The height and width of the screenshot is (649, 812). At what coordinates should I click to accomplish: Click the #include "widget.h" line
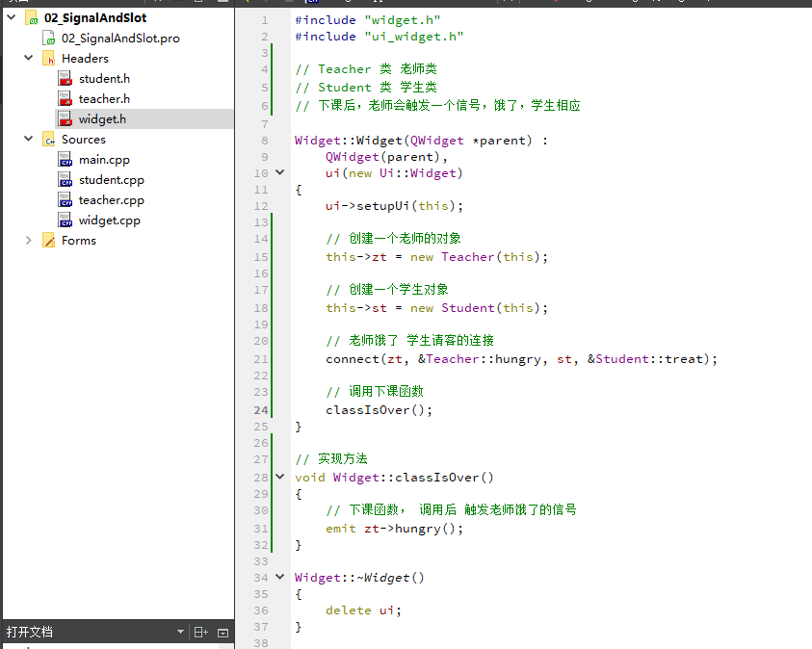[x=368, y=20]
